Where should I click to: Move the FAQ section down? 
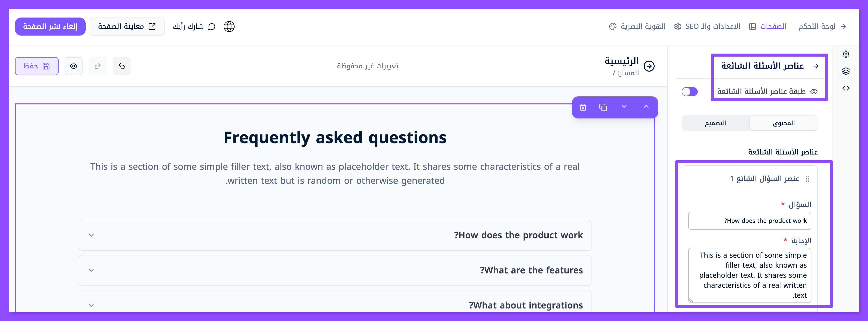(624, 107)
